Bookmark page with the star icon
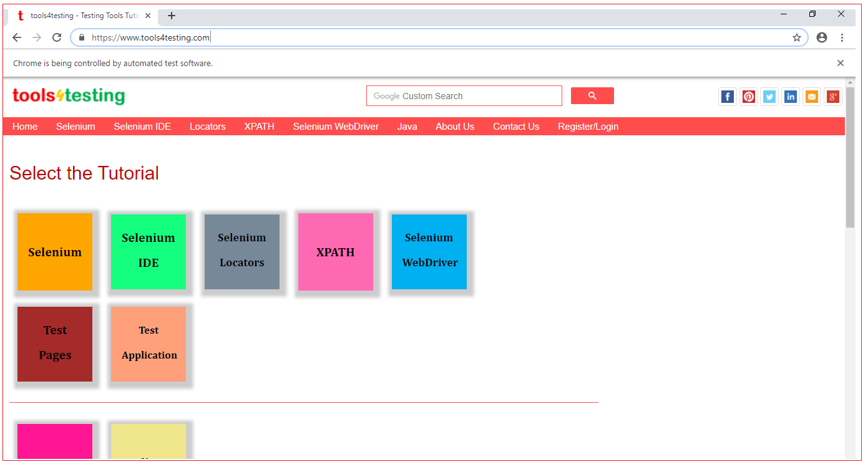The width and height of the screenshot is (868, 467). point(797,37)
